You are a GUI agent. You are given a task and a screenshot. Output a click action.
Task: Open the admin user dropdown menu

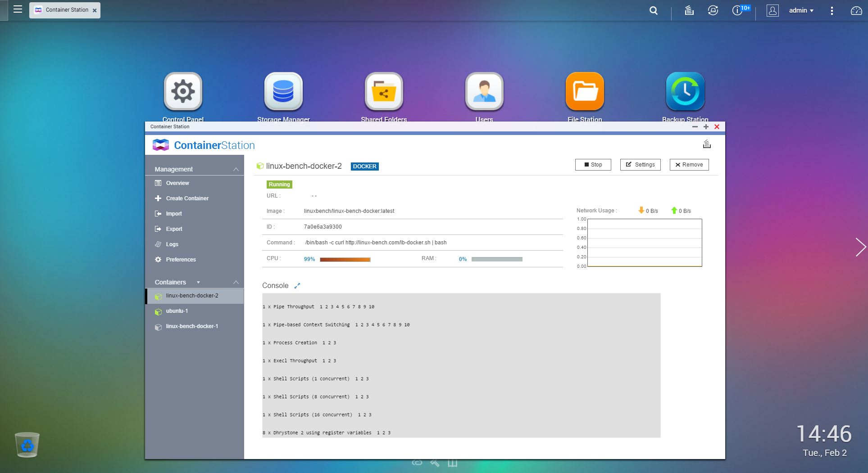click(x=801, y=10)
